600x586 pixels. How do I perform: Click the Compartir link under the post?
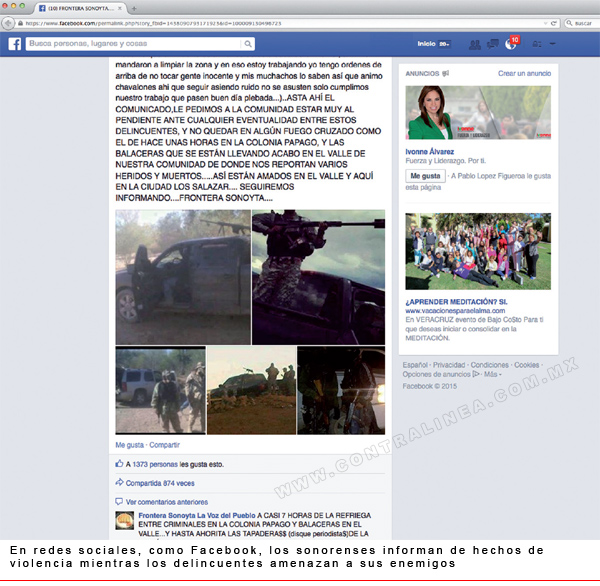coord(164,445)
